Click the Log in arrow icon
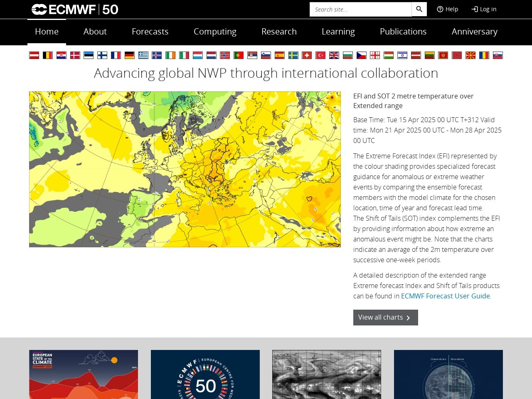The height and width of the screenshot is (399, 532). (475, 9)
